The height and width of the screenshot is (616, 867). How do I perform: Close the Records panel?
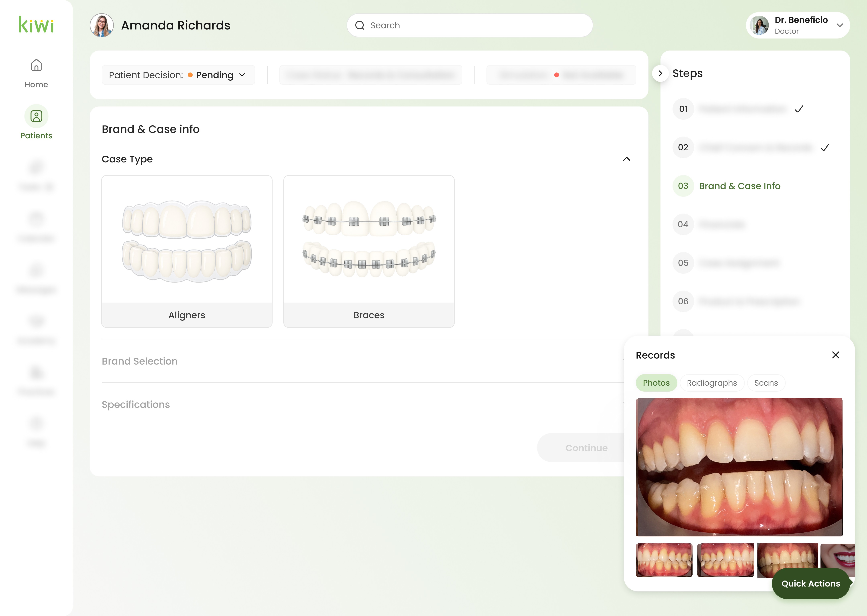tap(835, 355)
